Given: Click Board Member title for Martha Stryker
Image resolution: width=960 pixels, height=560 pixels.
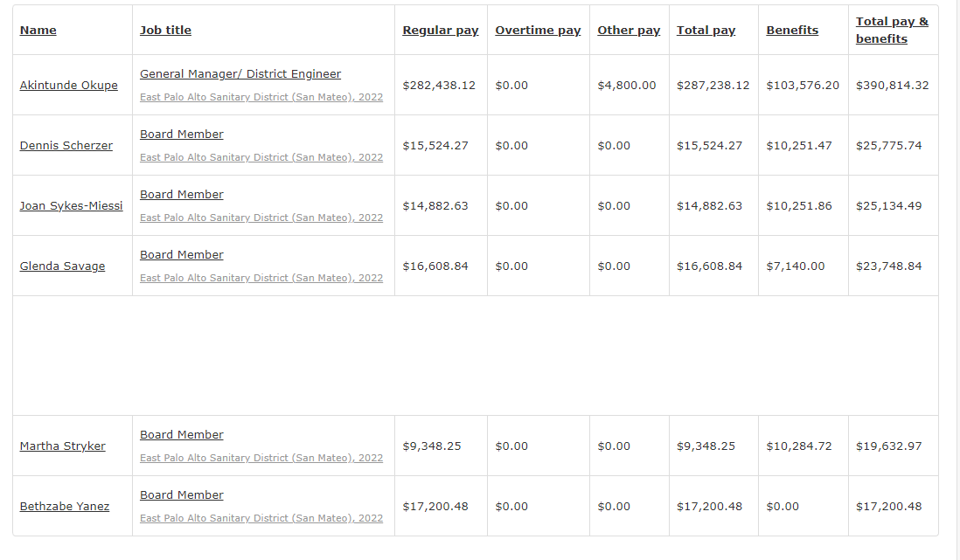Looking at the screenshot, I should (181, 434).
